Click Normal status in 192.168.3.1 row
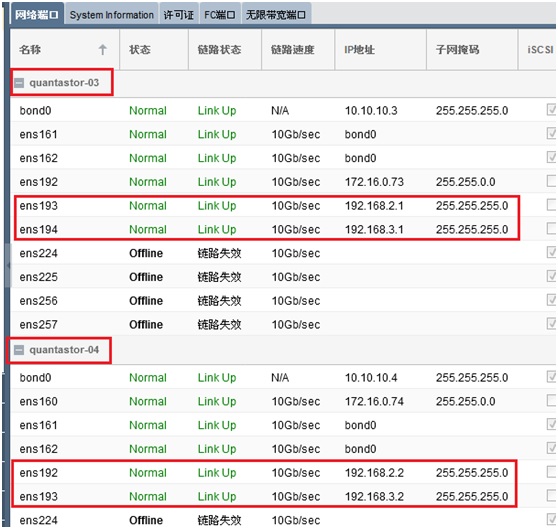Viewport: 558px width, 529px height. 148,230
